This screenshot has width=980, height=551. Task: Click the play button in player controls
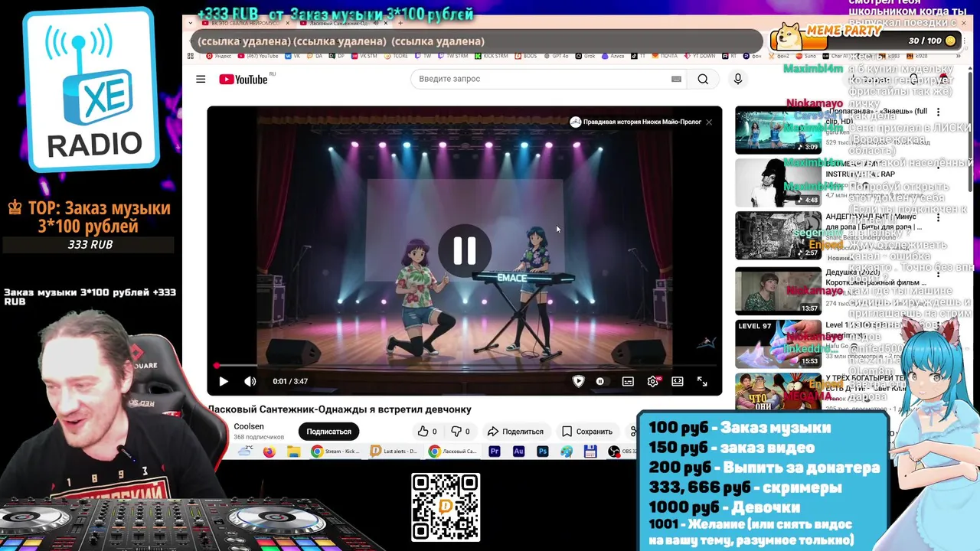pyautogui.click(x=224, y=381)
